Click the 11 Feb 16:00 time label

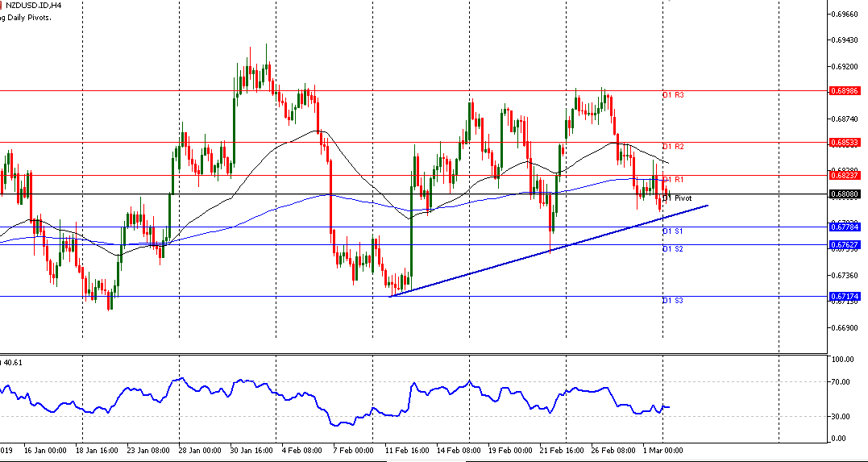405,450
